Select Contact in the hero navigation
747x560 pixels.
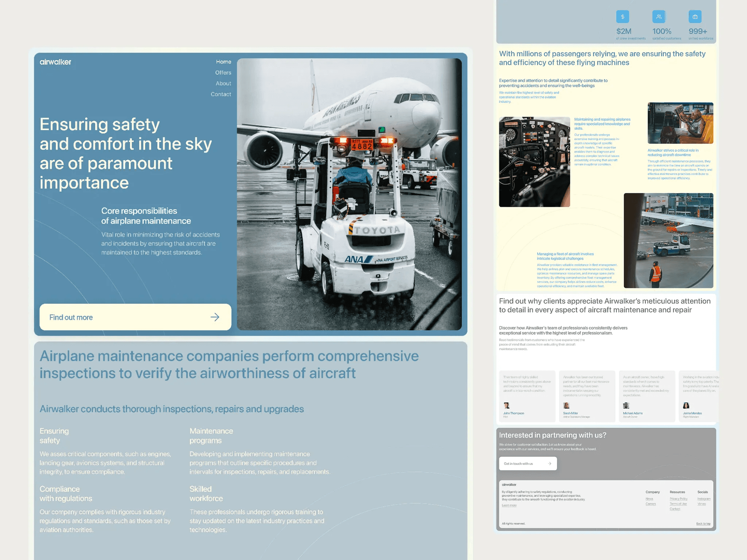coord(221,94)
